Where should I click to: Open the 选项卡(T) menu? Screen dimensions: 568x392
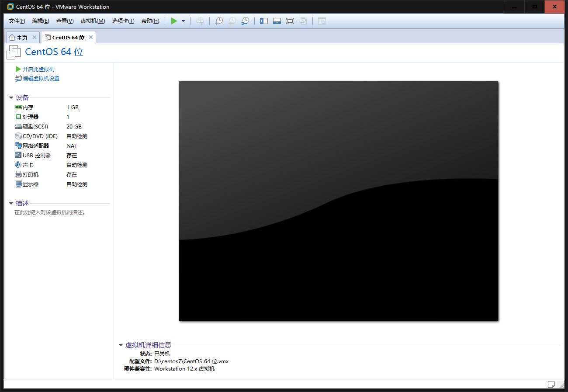point(123,21)
